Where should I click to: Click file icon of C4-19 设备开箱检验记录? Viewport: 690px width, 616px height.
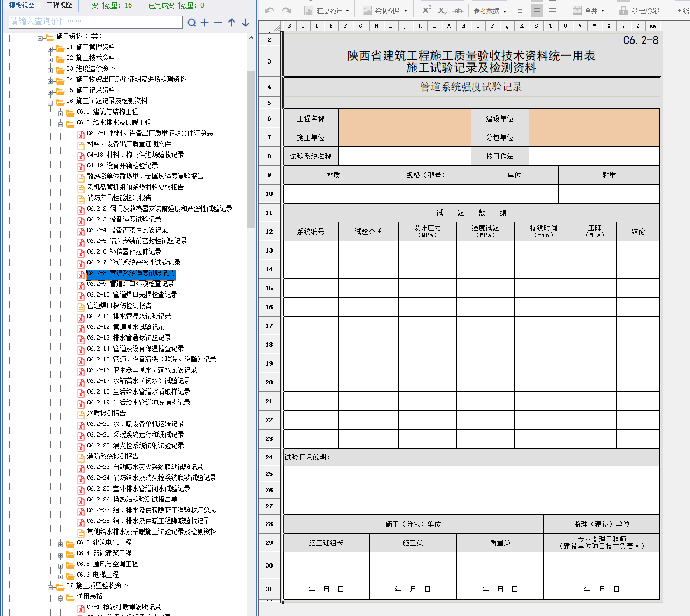point(81,166)
